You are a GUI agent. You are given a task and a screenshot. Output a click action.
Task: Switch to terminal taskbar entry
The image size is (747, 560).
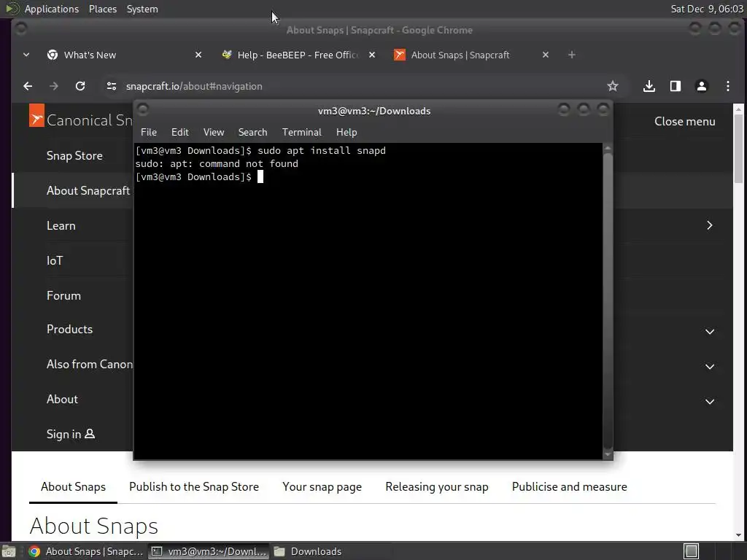(209, 551)
